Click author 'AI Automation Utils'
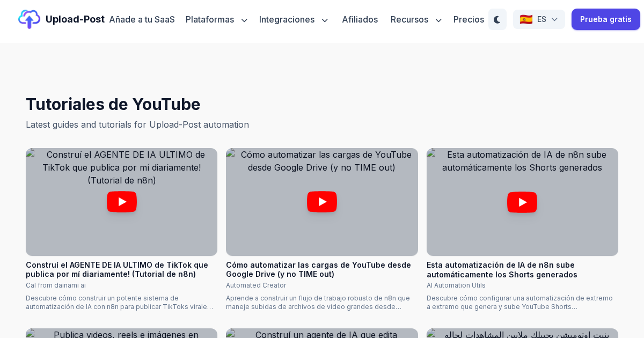Screen dimensions: 644x338 456,285
